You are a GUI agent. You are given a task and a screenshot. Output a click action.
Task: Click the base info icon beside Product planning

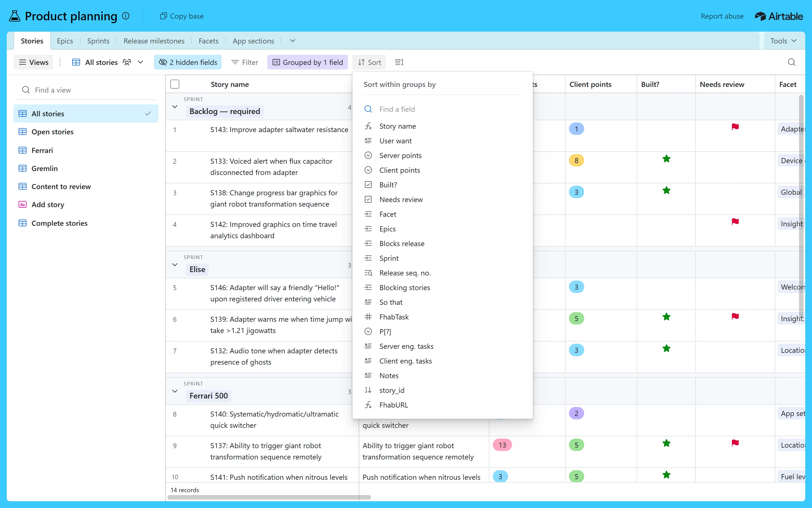point(126,16)
